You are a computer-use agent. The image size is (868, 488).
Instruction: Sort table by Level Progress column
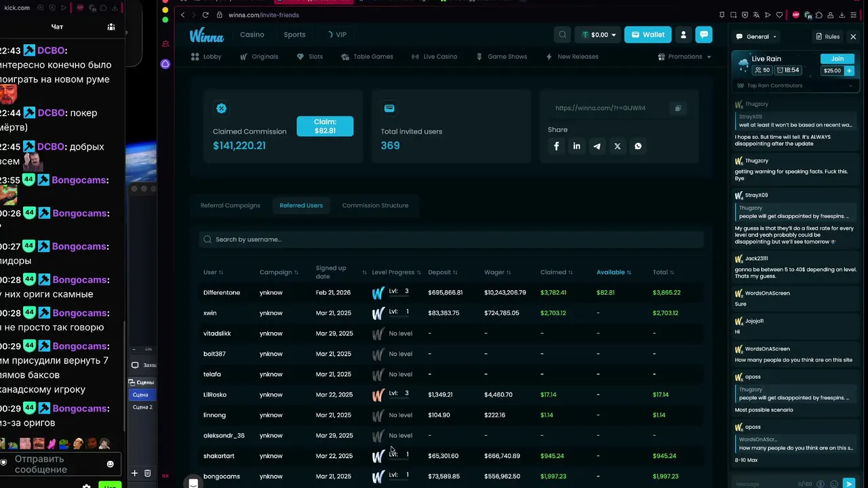coord(397,272)
